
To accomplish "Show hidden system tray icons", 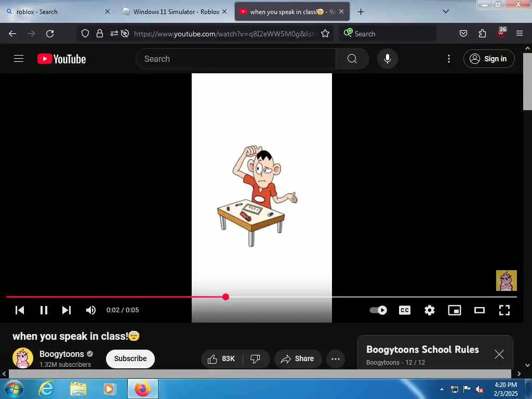I will [442, 389].
